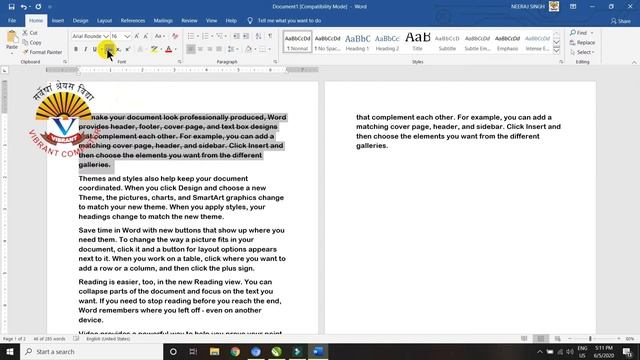Click the Text Effects icon
This screenshot has height=360, width=640.
(140, 49)
